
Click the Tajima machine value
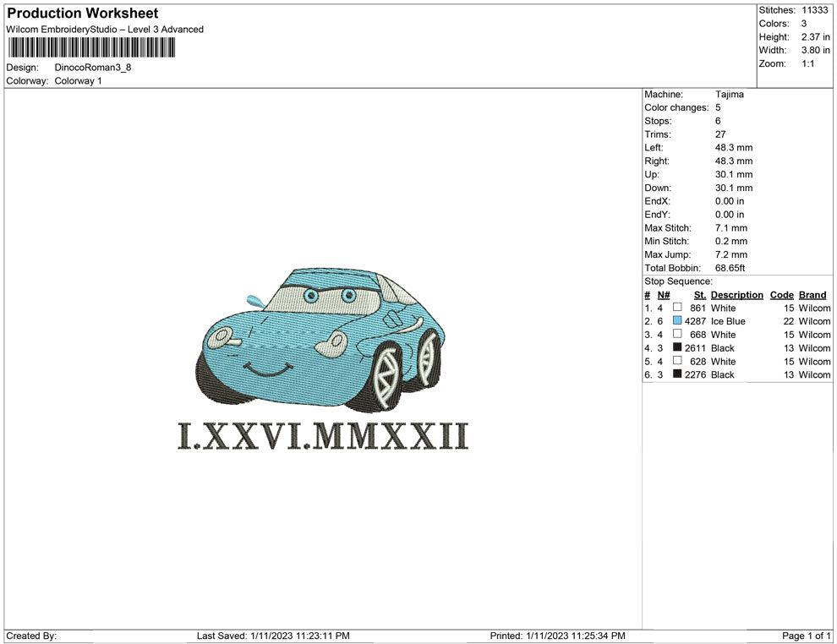click(729, 95)
